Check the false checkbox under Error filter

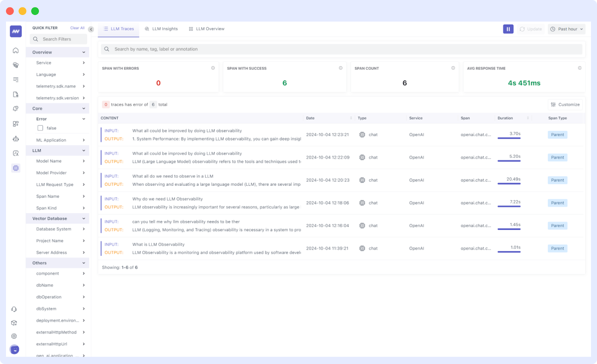click(x=40, y=128)
